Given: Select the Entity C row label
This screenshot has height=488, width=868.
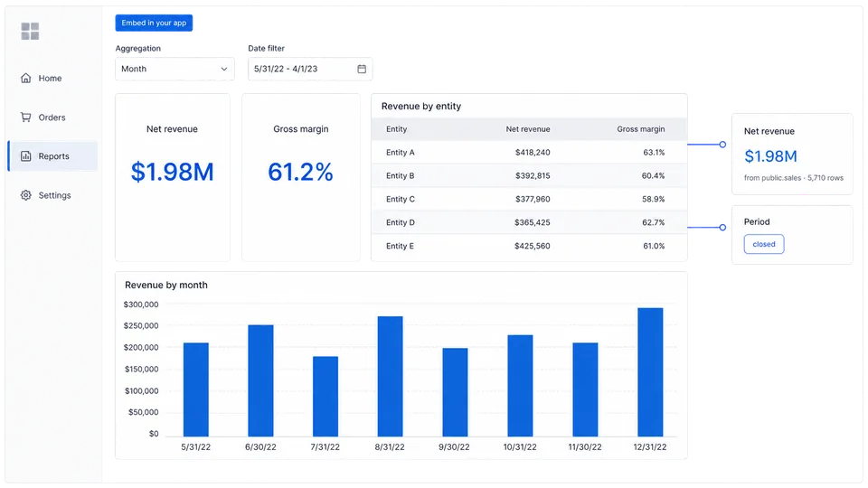Looking at the screenshot, I should pyautogui.click(x=401, y=199).
